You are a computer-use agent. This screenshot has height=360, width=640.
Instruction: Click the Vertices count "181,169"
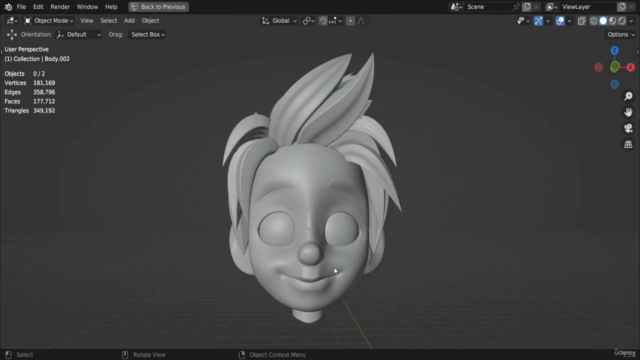44,83
